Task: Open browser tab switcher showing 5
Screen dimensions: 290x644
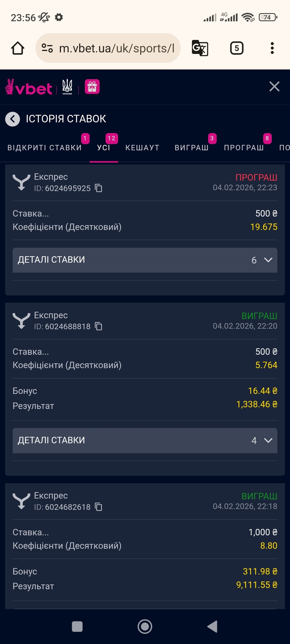Action: tap(237, 48)
